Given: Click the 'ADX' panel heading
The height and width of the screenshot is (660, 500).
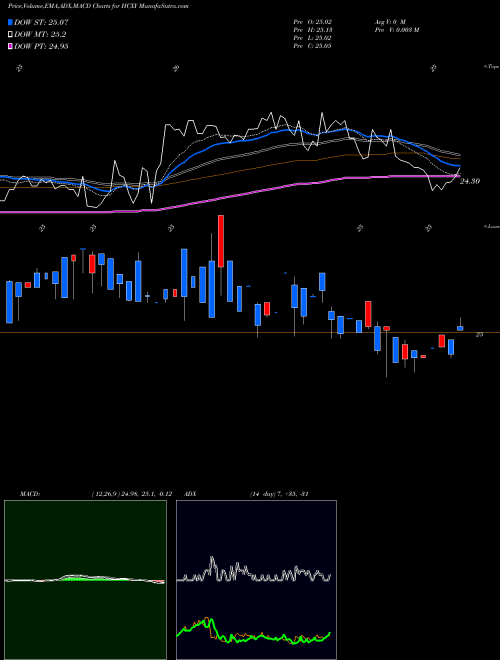Looking at the screenshot, I should pos(191,494).
